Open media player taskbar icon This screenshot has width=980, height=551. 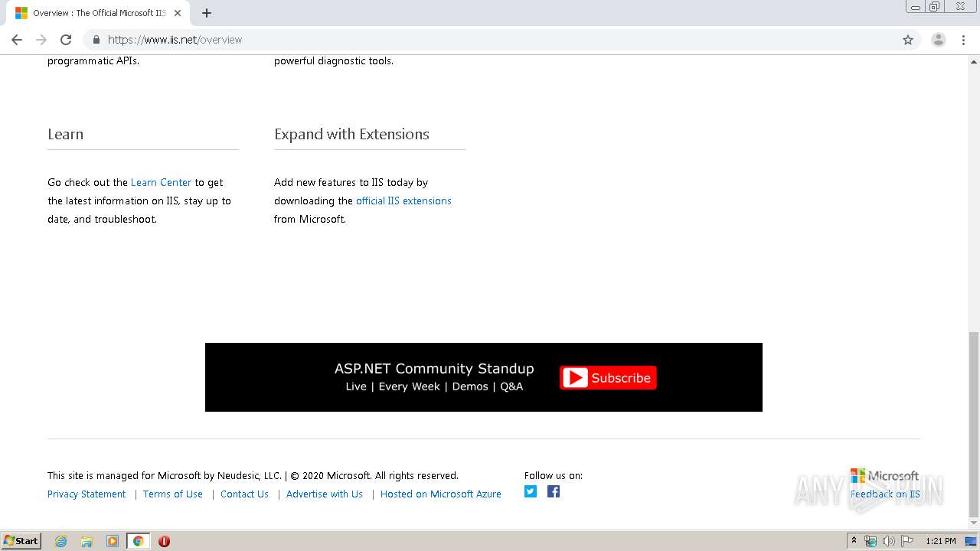click(113, 541)
